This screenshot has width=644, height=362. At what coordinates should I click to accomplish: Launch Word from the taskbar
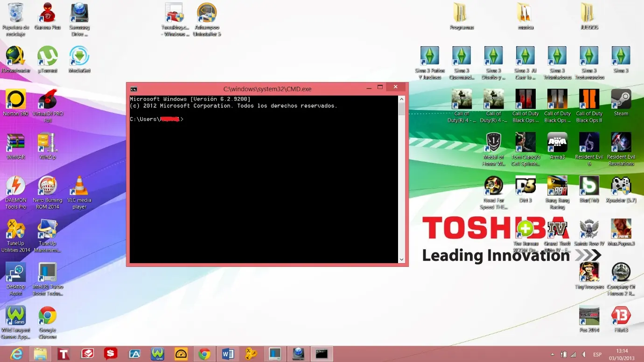coord(228,354)
